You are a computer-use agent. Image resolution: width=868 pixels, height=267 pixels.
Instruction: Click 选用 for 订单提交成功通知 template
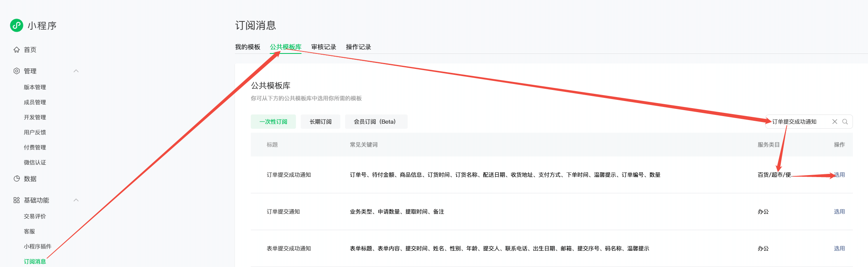[839, 175]
